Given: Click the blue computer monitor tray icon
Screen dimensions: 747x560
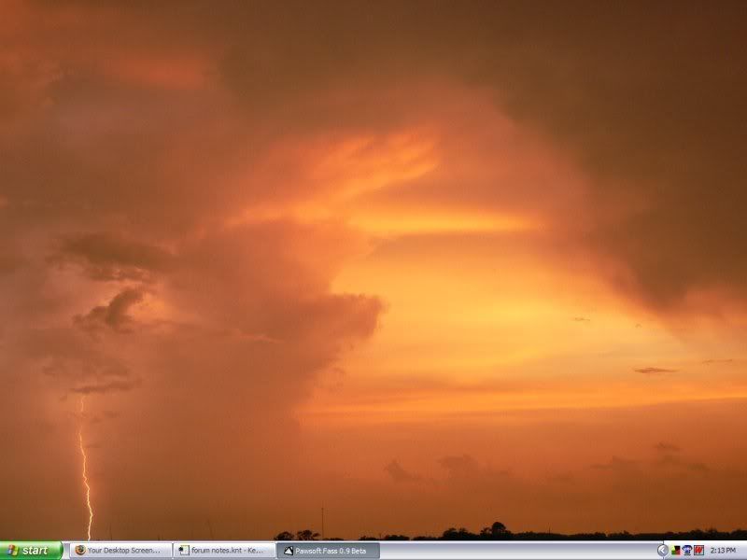Looking at the screenshot, I should (687, 551).
